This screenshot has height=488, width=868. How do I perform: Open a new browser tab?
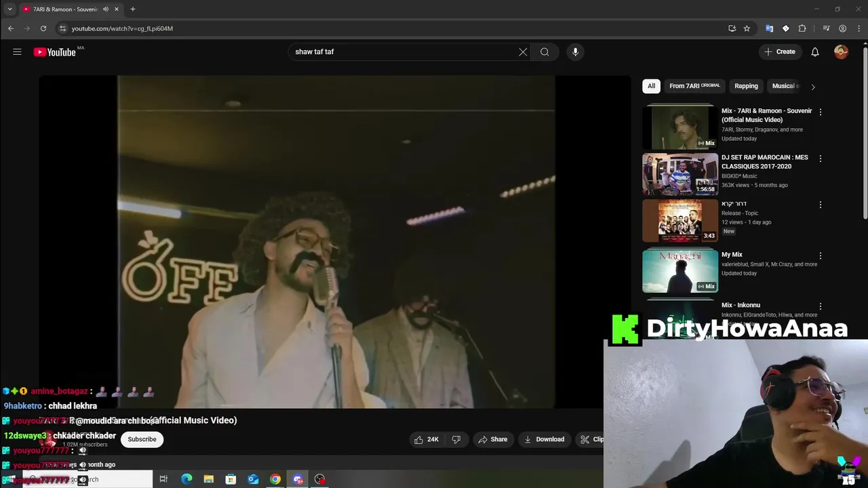coord(133,9)
